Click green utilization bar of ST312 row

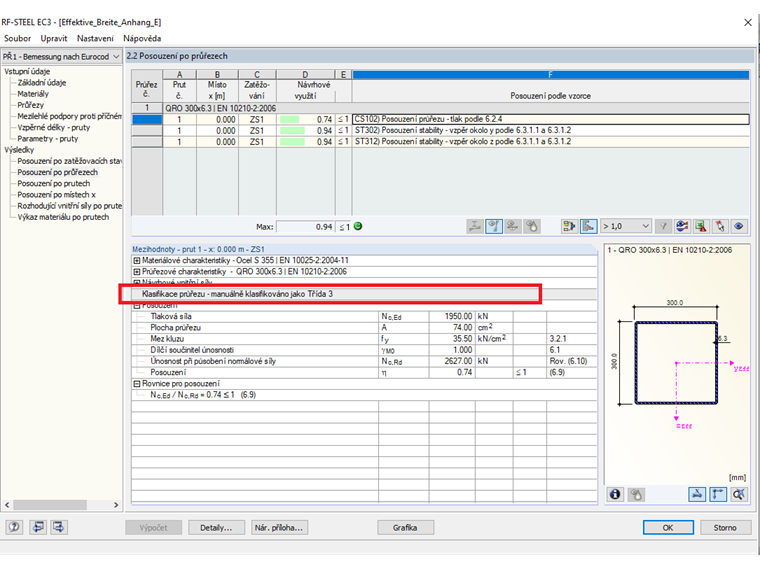pos(292,142)
